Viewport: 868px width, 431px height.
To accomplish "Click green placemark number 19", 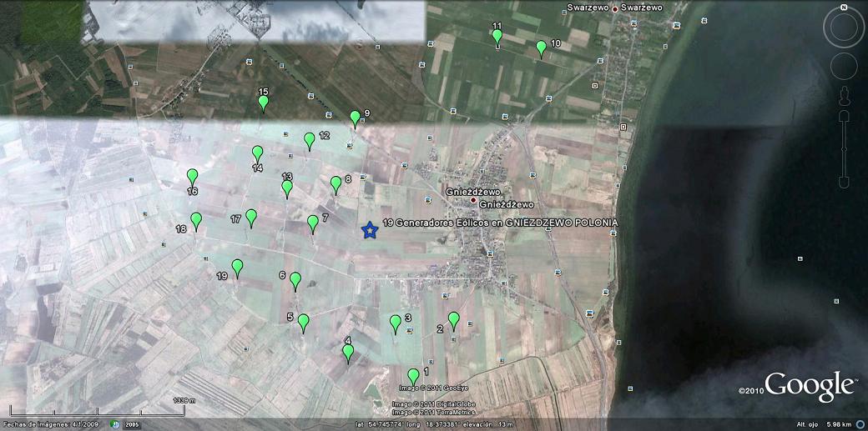I will [238, 268].
